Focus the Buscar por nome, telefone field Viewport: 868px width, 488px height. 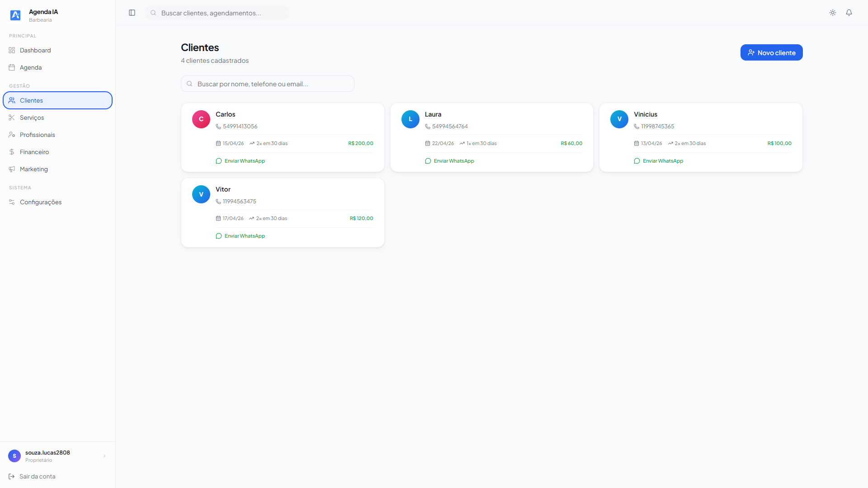pyautogui.click(x=268, y=84)
